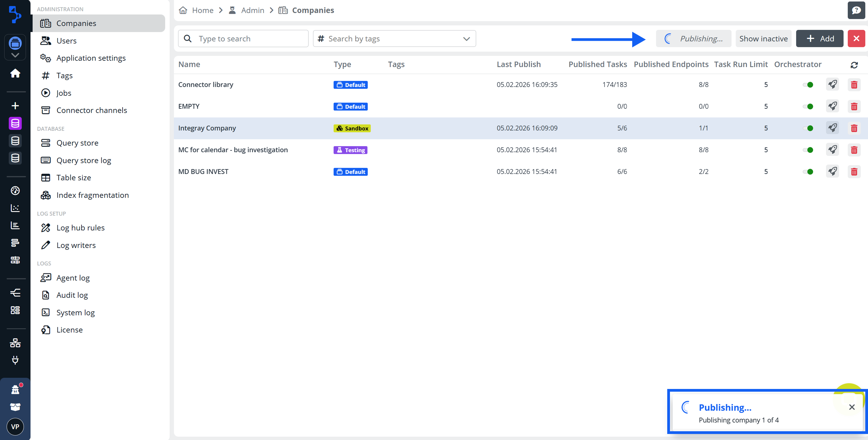Viewport: 868px width, 440px height.
Task: Disable orchestrator toggle for Connector library
Action: (808, 85)
